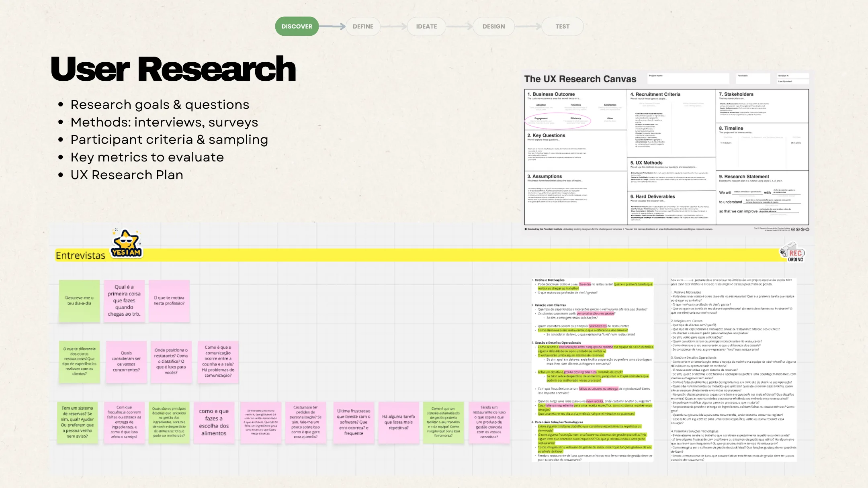
Task: Click '4. Potenciais Soluções Tecnológicas' heading in highlighted script
Action: coord(558,422)
